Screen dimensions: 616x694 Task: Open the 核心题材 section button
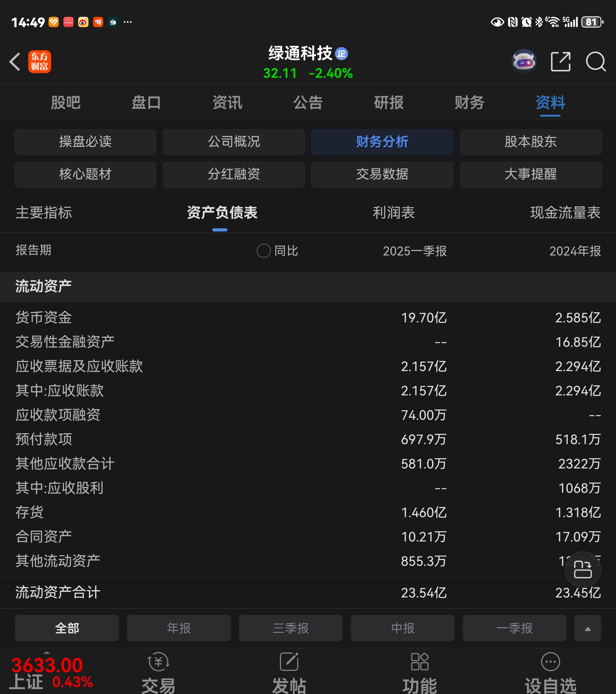pos(85,175)
